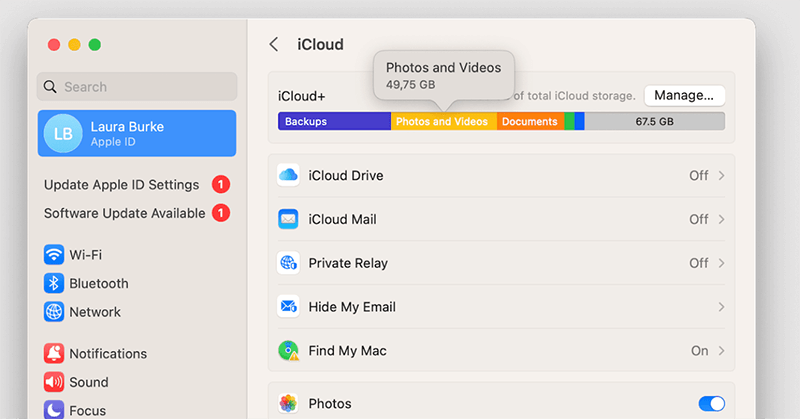800x419 pixels.
Task: Click the iCloud page title
Action: [x=320, y=44]
